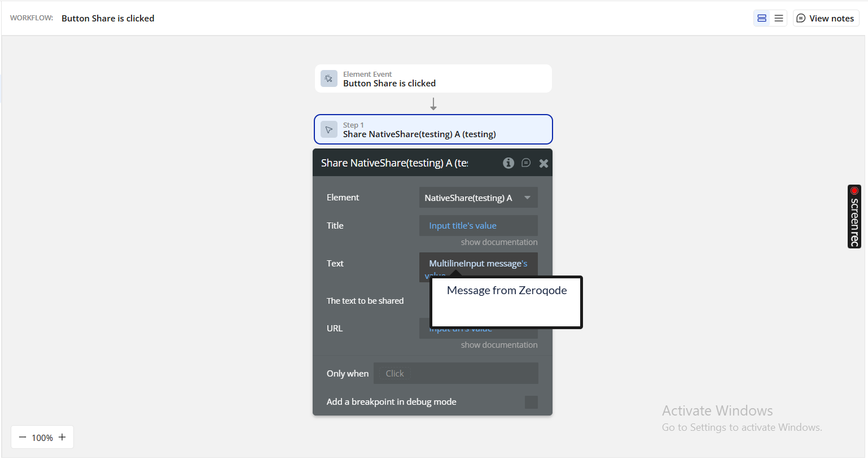Viewport: 868px width, 459px height.
Task: Switch to the card layout view icon
Action: pos(762,18)
